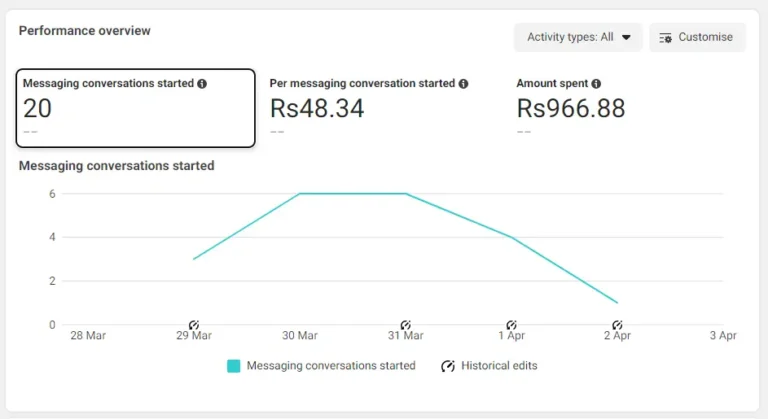The image size is (768, 419).
Task: Click info icon next to Amount spent
Action: pos(596,84)
